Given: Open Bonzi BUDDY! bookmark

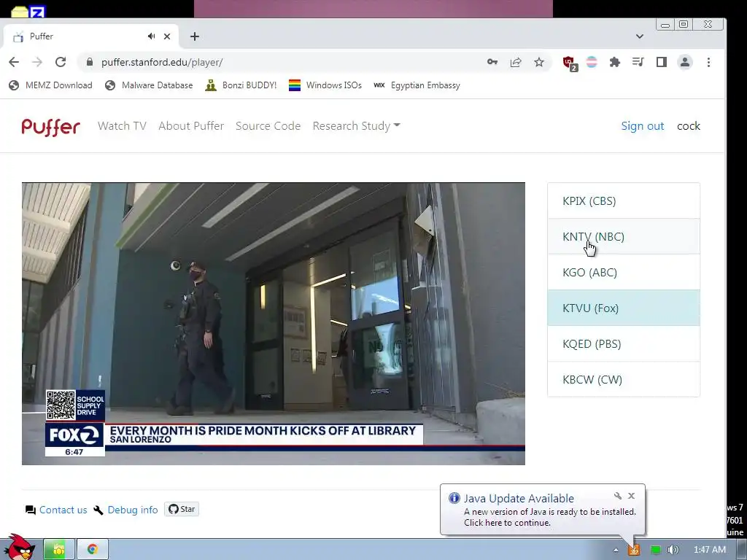Looking at the screenshot, I should 241,85.
